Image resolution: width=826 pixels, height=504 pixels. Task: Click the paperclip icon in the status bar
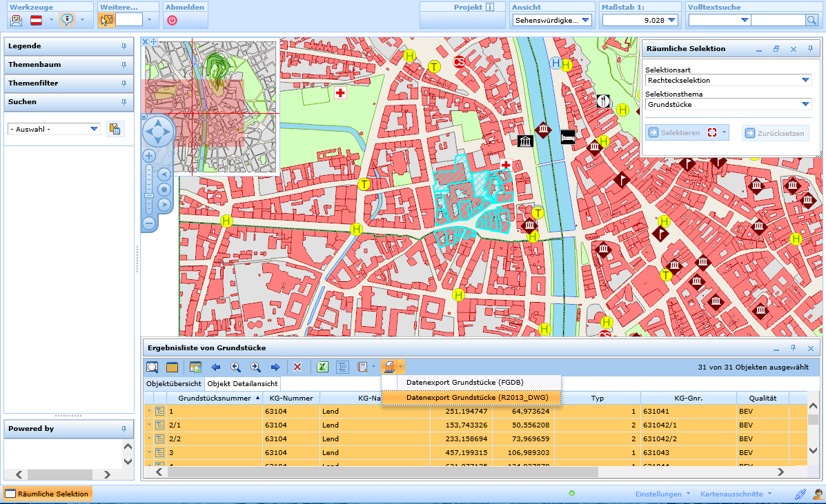coord(800,494)
